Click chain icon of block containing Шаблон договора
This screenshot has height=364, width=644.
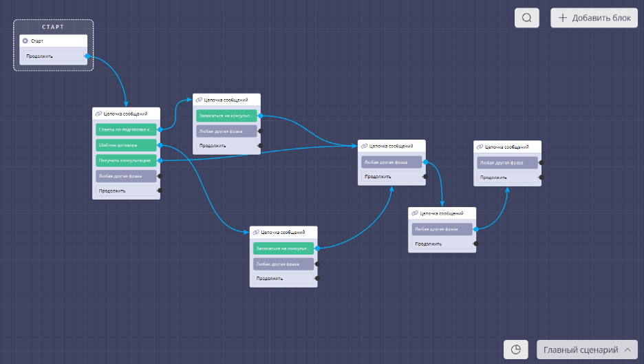(x=99, y=114)
